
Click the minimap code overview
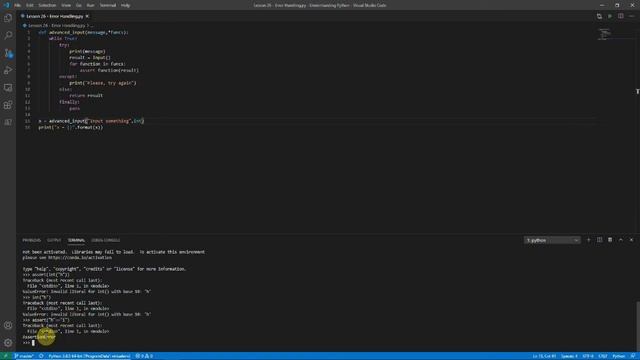[x=605, y=34]
